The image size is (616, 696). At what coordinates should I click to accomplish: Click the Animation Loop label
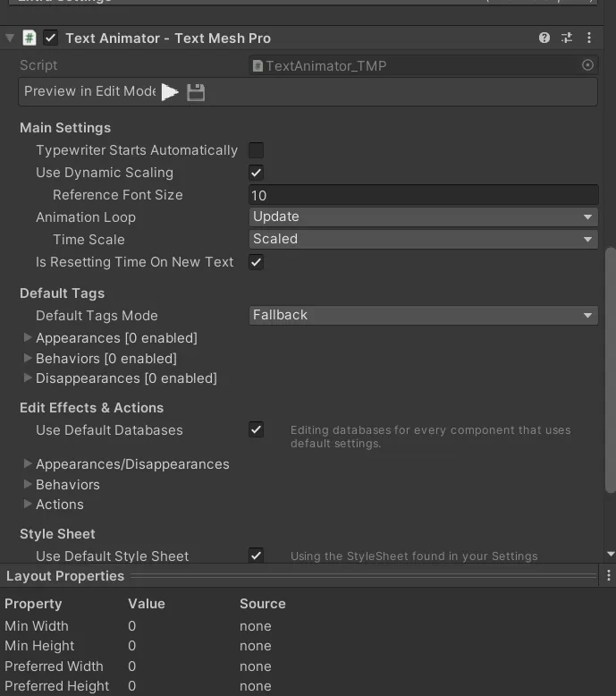[86, 217]
